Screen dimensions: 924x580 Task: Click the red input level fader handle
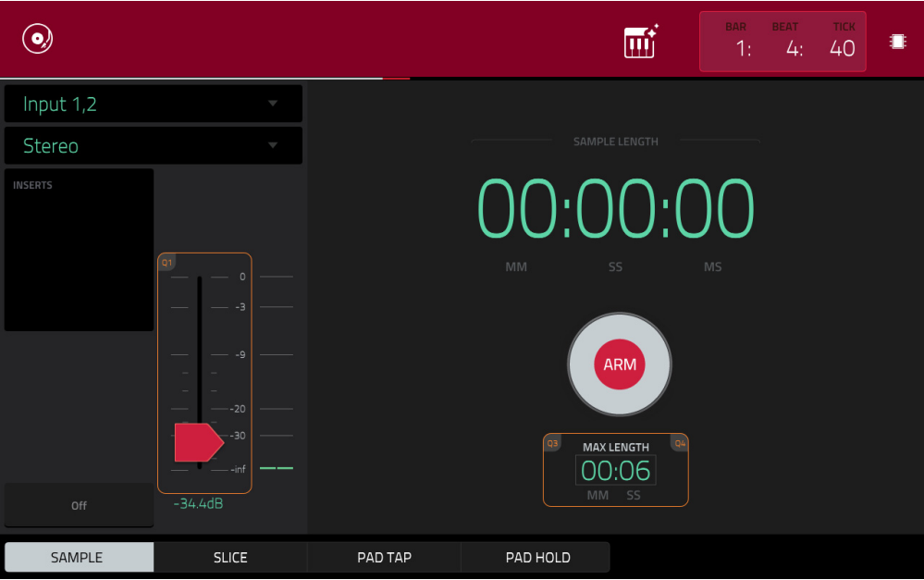tap(199, 442)
